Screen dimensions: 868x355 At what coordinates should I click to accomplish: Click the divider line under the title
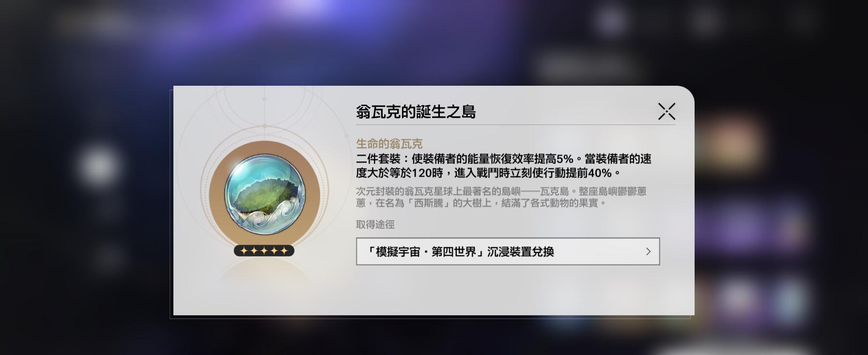click(515, 125)
